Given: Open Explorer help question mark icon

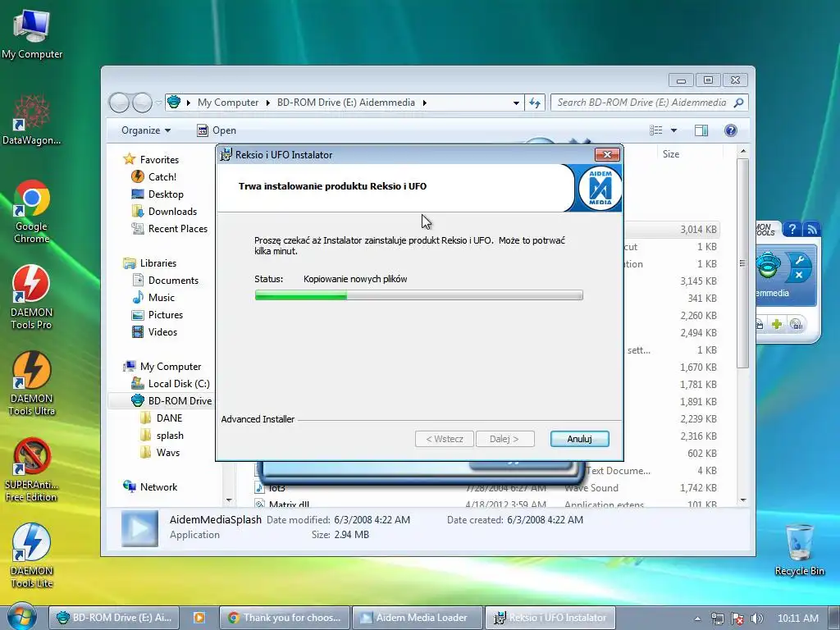Looking at the screenshot, I should [x=731, y=130].
